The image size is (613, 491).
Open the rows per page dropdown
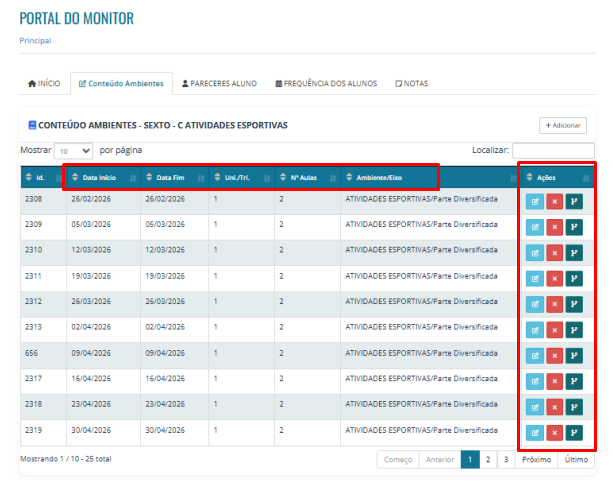point(73,151)
